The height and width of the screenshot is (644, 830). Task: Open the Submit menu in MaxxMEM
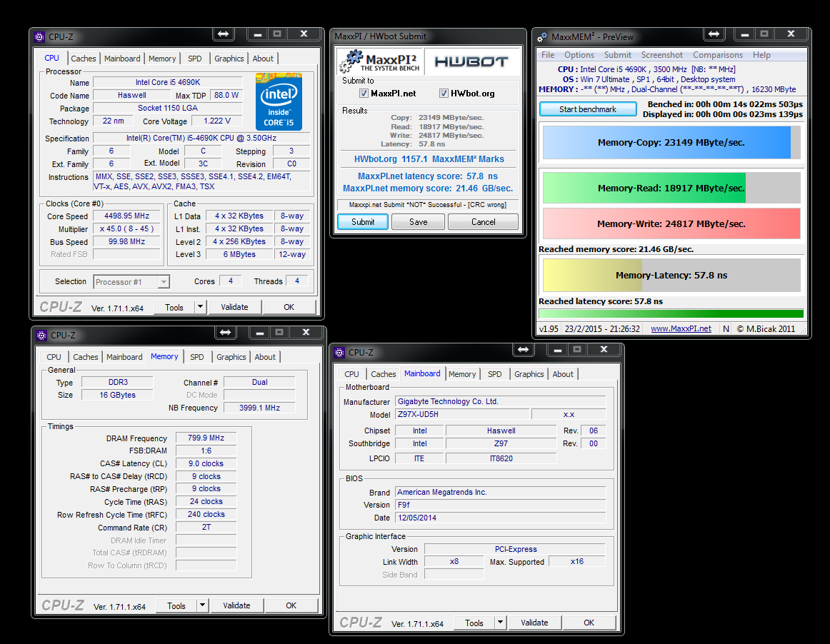point(618,55)
